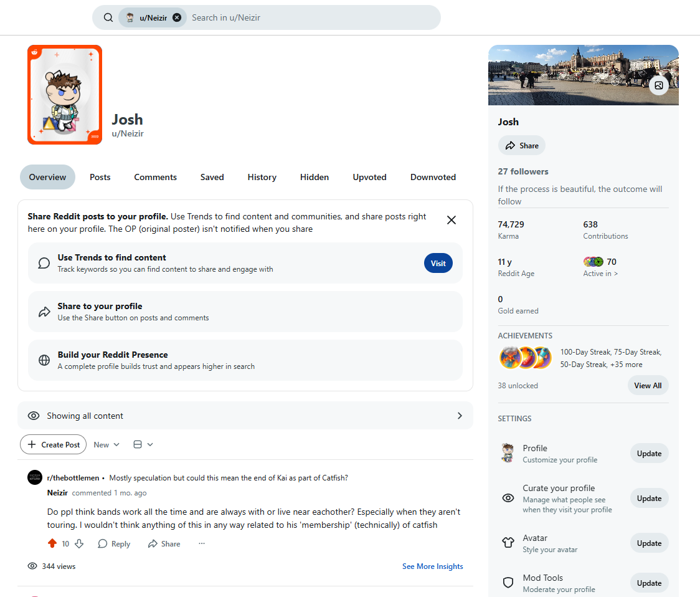Viewport: 700px width, 597px height.
Task: Open See More Insights
Action: [433, 566]
